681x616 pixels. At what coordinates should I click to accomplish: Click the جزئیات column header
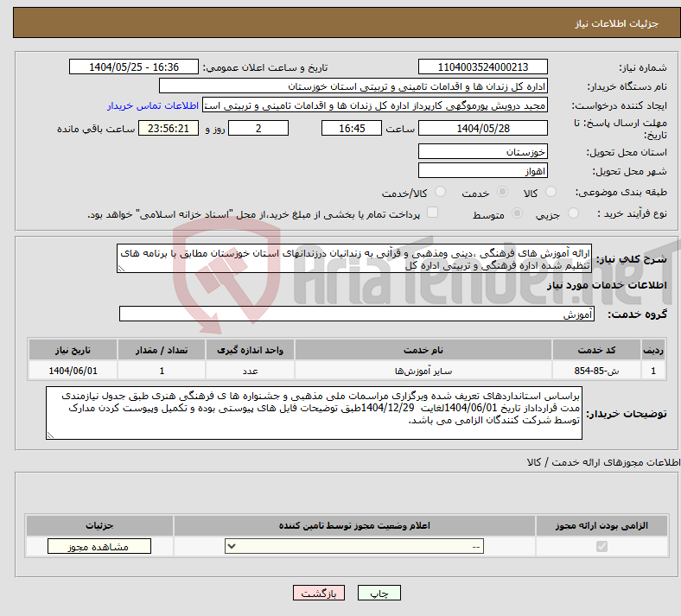(99, 525)
